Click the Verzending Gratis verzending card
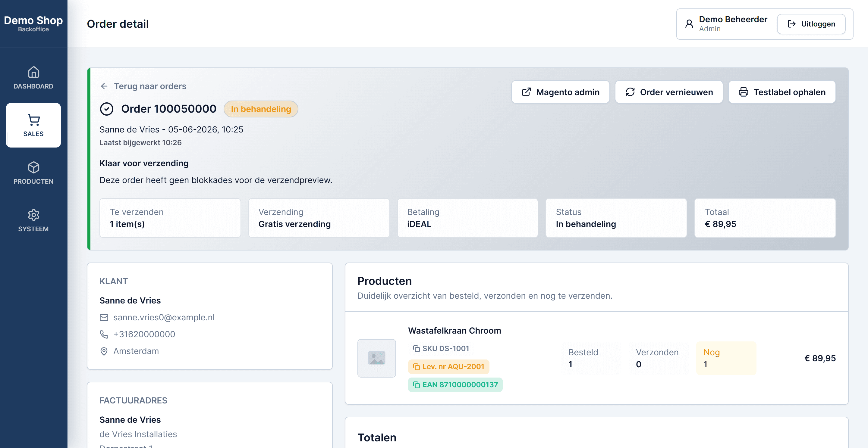Viewport: 868px width, 448px height. [x=319, y=218]
